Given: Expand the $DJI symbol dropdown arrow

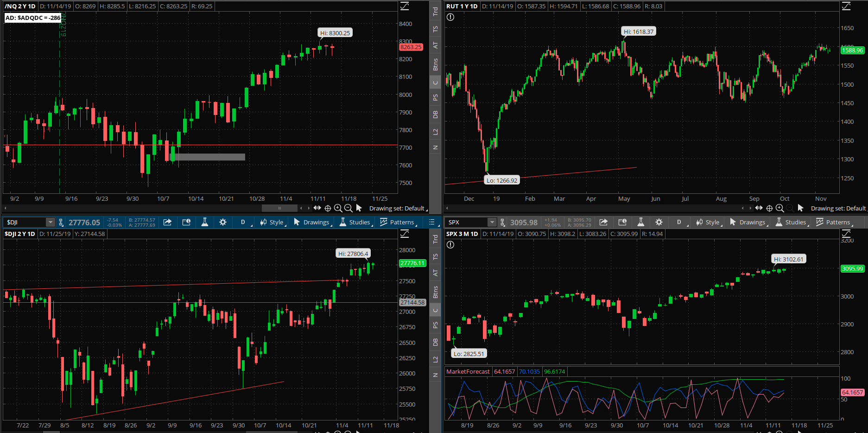Looking at the screenshot, I should point(50,223).
